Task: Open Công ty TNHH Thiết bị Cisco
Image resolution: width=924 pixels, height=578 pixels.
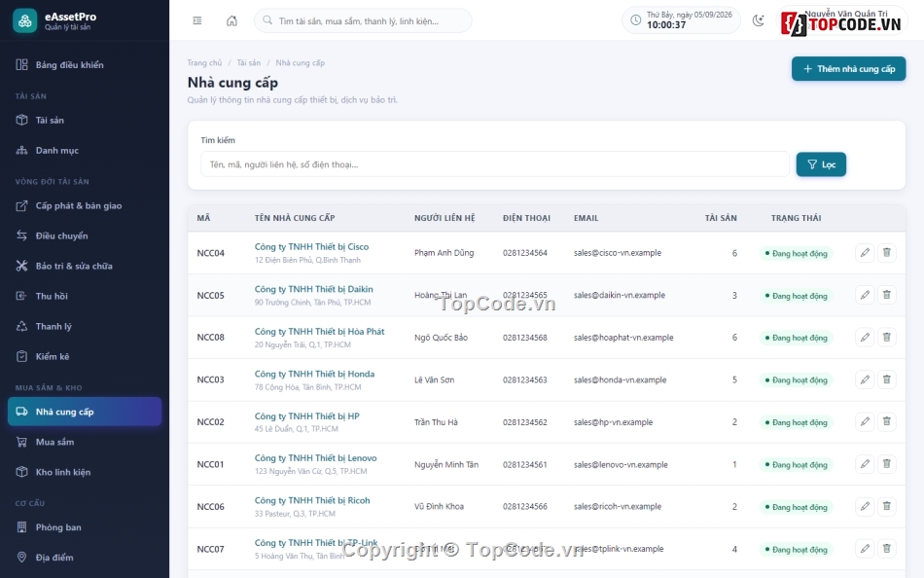Action: [312, 246]
